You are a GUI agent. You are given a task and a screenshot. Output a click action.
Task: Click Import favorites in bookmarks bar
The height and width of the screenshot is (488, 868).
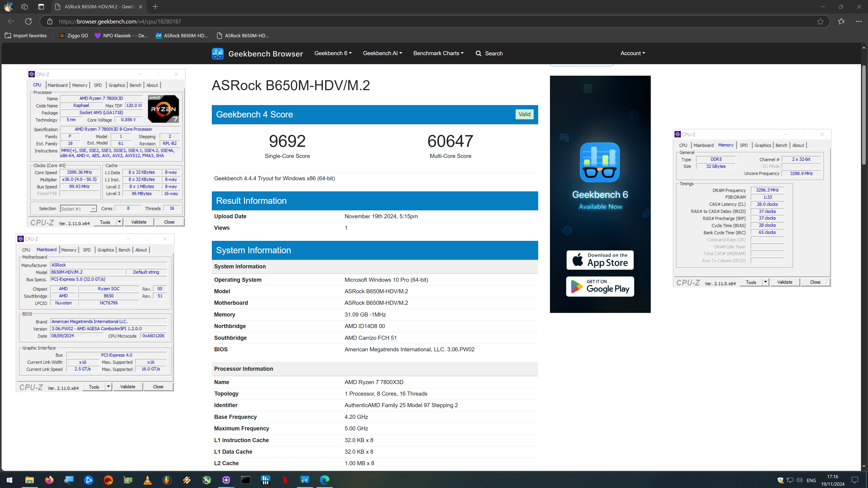coord(26,36)
